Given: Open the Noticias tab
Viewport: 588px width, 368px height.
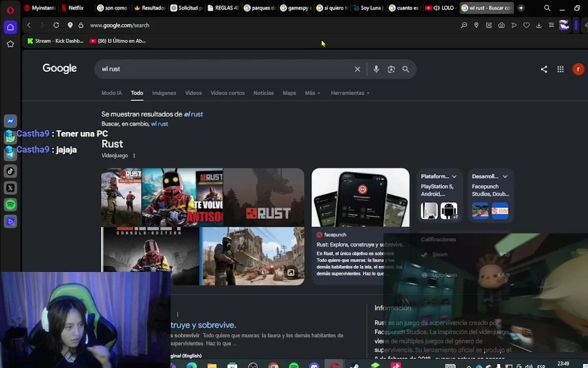Looking at the screenshot, I should 263,93.
